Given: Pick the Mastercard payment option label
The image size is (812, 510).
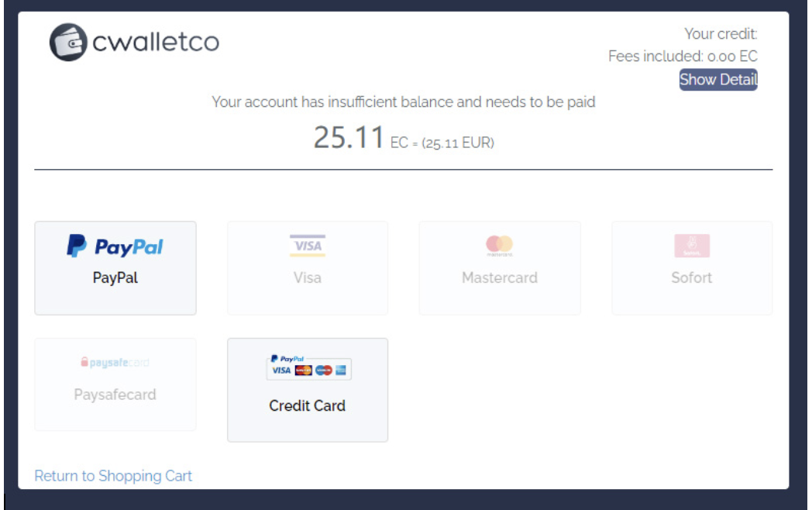Looking at the screenshot, I should (500, 277).
